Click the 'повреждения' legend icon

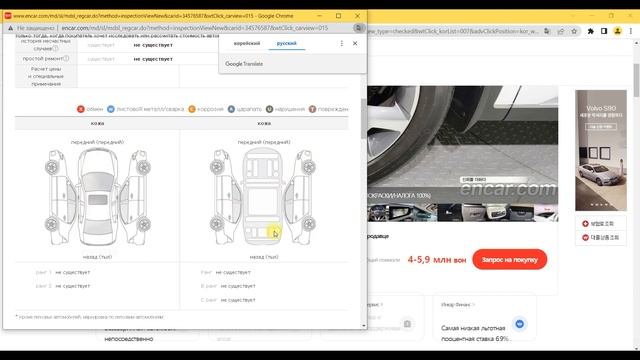click(x=312, y=109)
